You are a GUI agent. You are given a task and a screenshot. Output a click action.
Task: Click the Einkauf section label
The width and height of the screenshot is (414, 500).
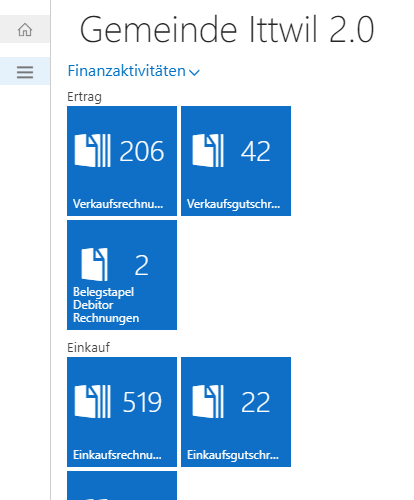click(x=88, y=348)
